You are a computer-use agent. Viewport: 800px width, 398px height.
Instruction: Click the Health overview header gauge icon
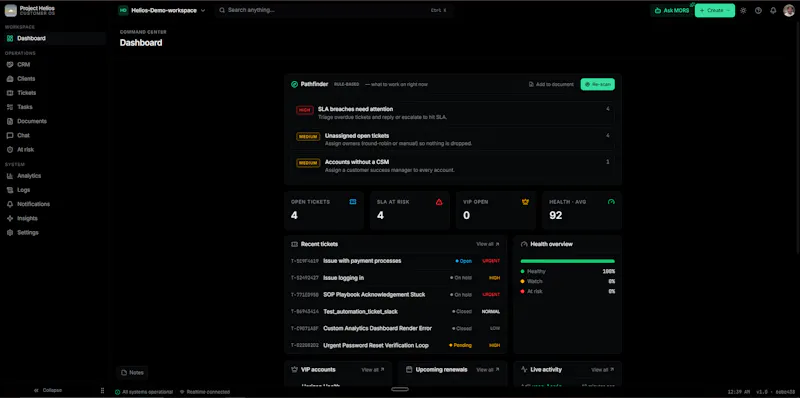point(524,244)
